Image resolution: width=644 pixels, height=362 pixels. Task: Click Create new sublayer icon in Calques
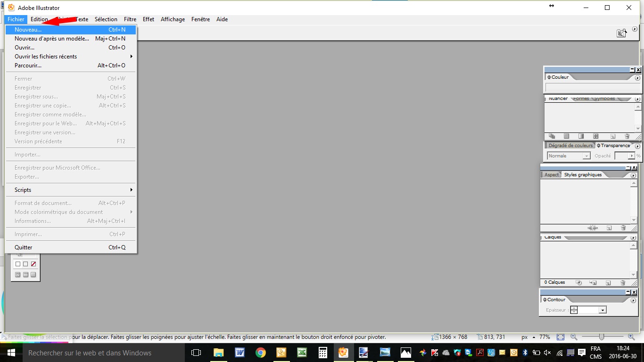coord(593,283)
